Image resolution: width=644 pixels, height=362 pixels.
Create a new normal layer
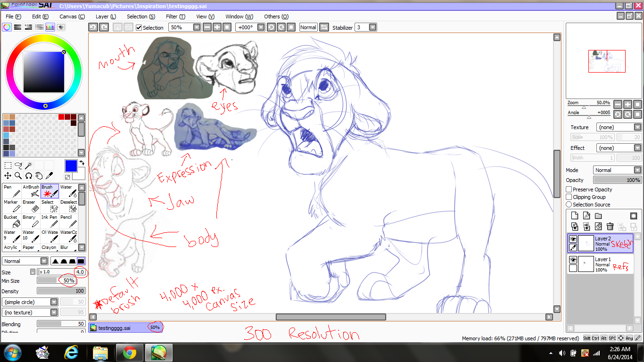coord(575,216)
